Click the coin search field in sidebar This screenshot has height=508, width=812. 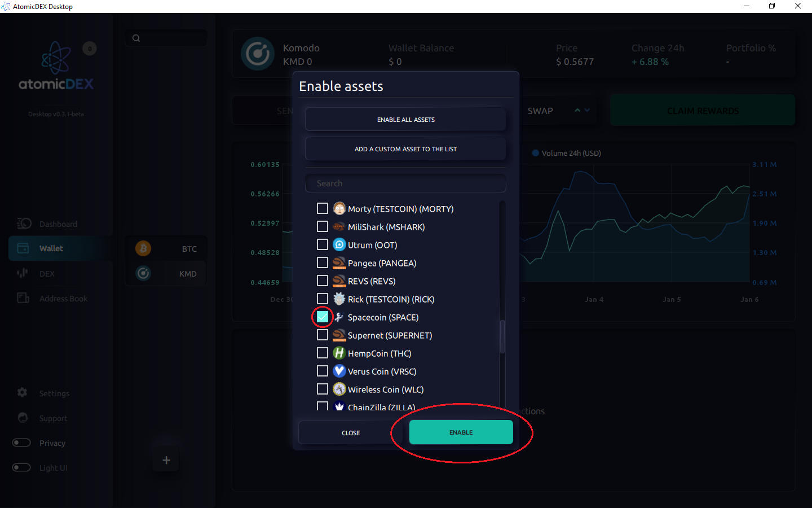[166, 38]
